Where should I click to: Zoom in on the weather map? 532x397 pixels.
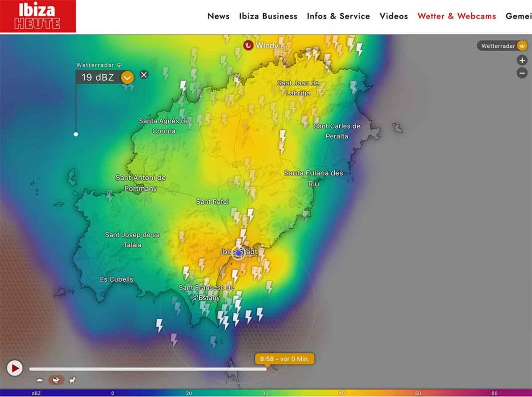(x=522, y=60)
